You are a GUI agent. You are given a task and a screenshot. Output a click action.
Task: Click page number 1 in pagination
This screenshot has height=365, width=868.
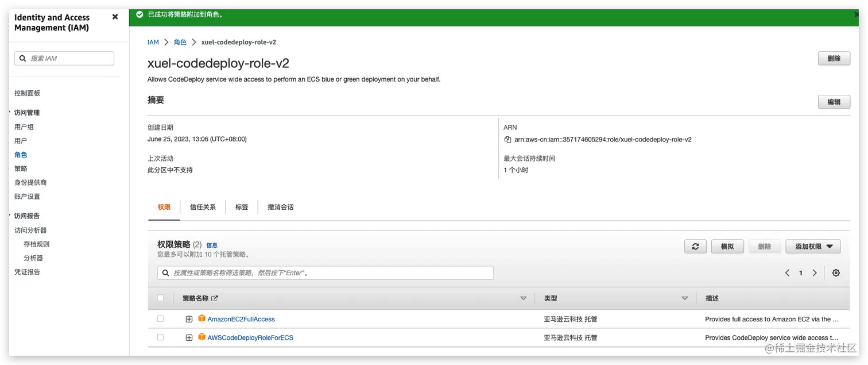[801, 273]
